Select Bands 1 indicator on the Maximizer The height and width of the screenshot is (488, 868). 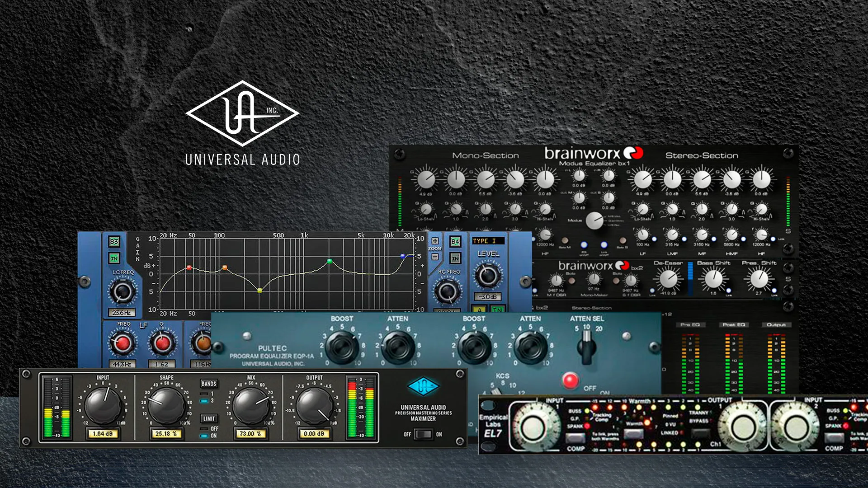(x=204, y=394)
